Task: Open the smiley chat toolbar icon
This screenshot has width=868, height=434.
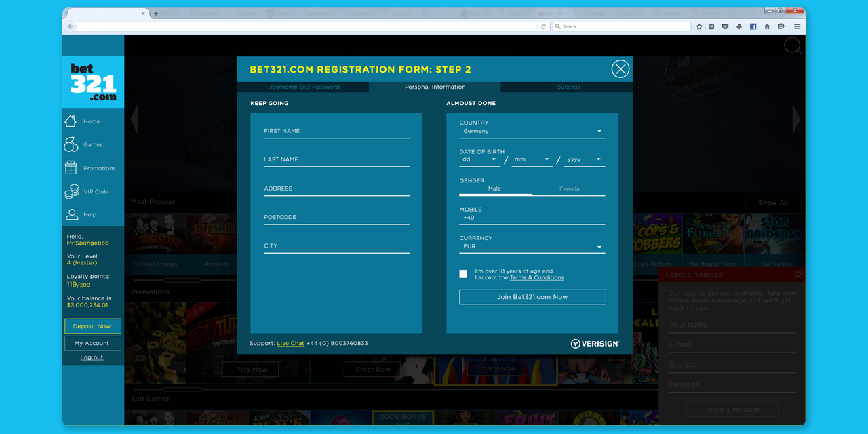Action: 781,26
